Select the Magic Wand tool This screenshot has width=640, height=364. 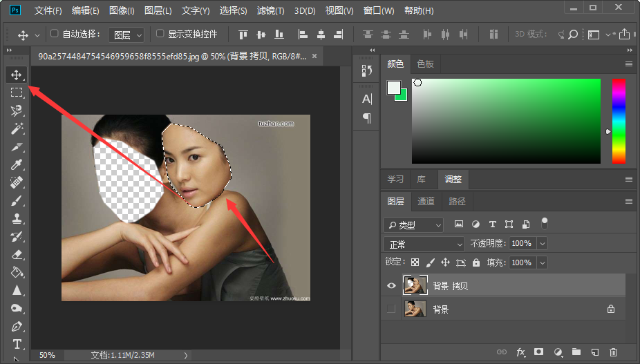17,128
